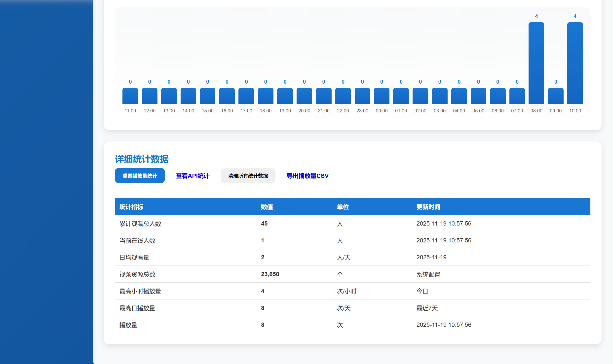Sort by the 统计指标 column header
The width and height of the screenshot is (613, 364).
pyautogui.click(x=131, y=207)
